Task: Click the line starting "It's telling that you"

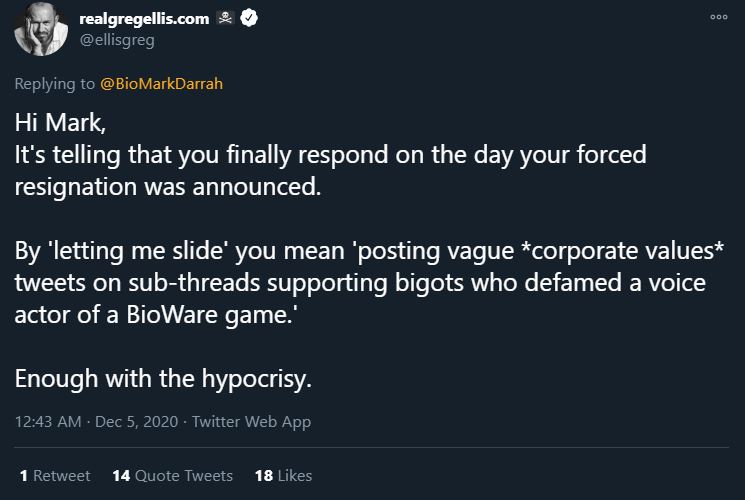Action: (330, 156)
